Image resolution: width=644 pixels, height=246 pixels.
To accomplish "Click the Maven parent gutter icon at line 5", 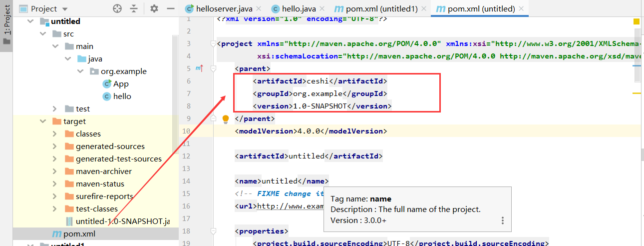I will coord(200,68).
